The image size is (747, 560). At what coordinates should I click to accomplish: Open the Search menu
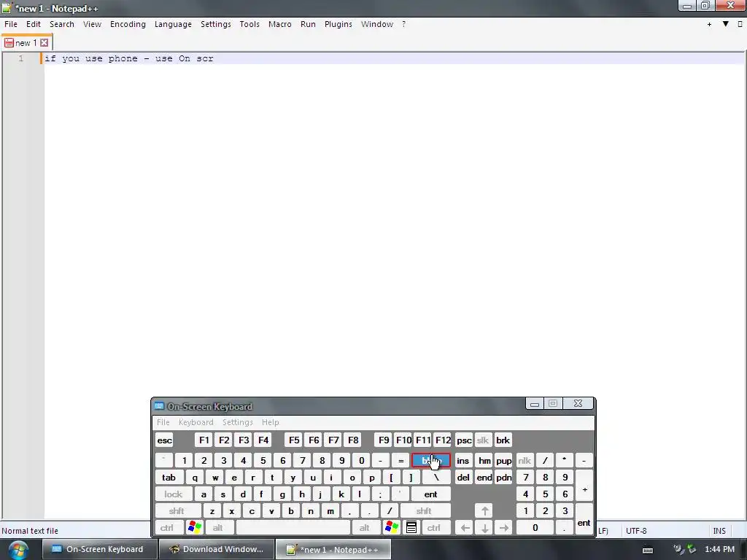pyautogui.click(x=62, y=24)
